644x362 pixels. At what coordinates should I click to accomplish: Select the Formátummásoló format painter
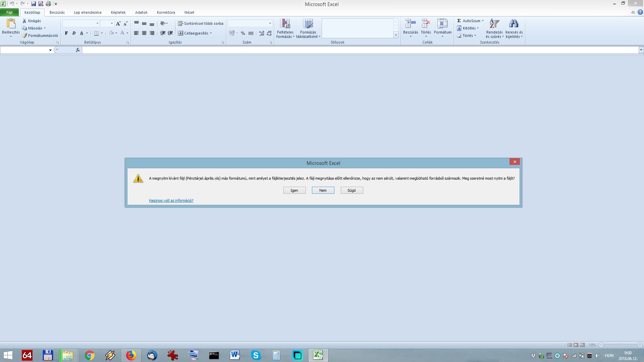click(x=40, y=36)
